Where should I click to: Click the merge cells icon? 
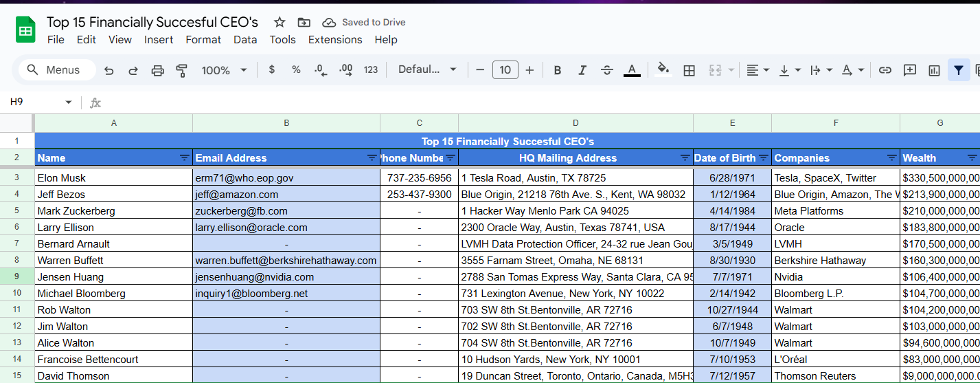715,70
